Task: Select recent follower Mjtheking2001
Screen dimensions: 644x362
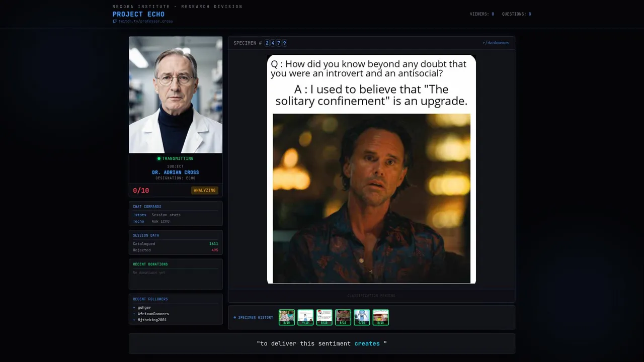Action: 152,320
